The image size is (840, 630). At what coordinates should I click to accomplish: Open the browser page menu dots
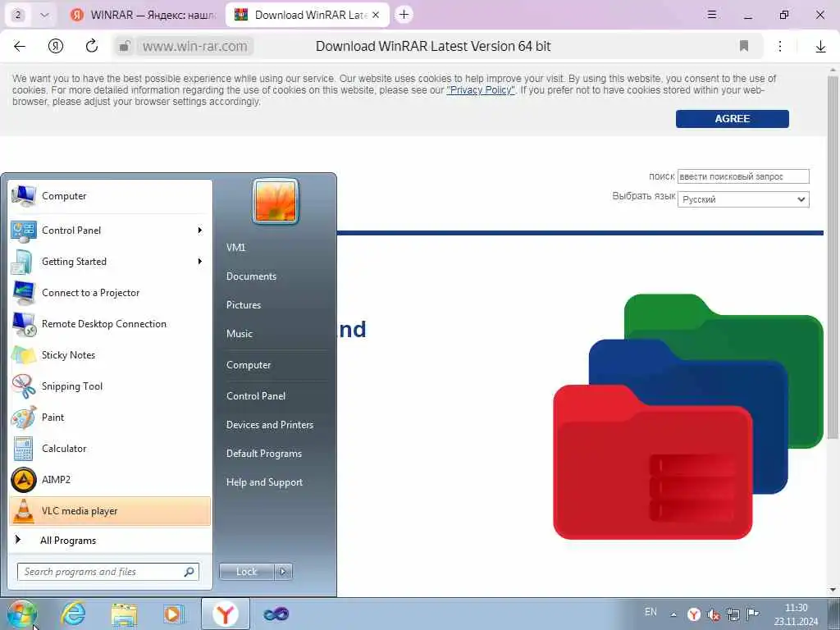[x=780, y=47]
